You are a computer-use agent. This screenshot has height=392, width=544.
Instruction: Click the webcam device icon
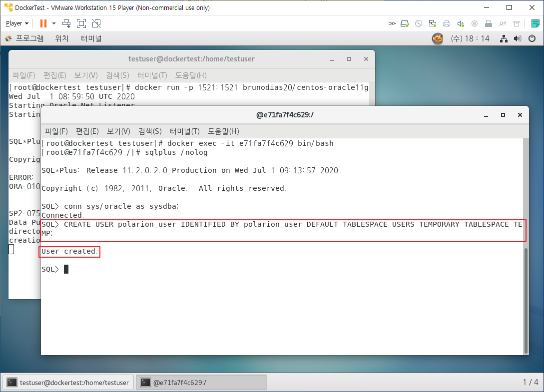[x=475, y=23]
